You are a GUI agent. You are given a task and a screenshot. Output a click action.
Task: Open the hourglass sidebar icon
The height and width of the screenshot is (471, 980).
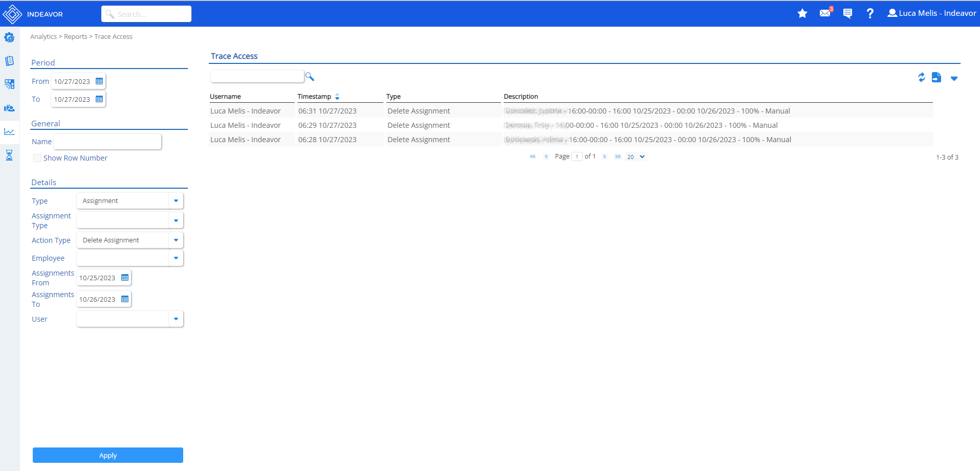(x=9, y=155)
